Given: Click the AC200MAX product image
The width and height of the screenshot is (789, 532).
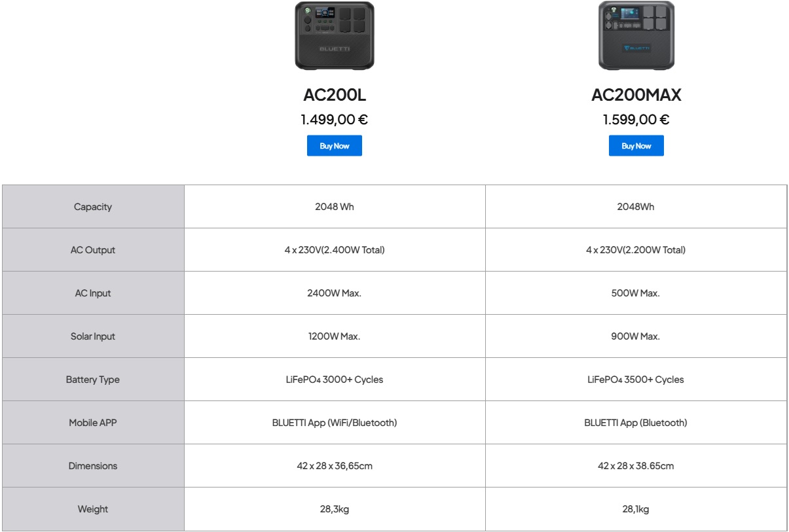Looking at the screenshot, I should coord(636,35).
